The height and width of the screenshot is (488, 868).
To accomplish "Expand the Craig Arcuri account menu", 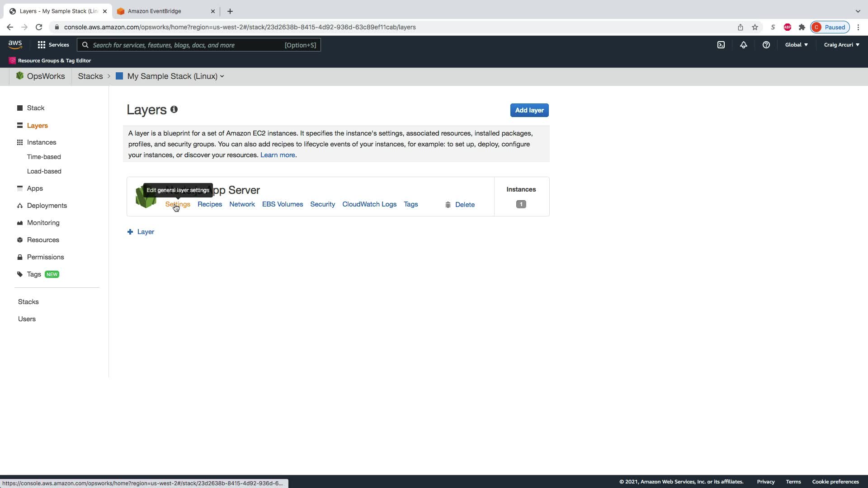I will click(x=841, y=45).
